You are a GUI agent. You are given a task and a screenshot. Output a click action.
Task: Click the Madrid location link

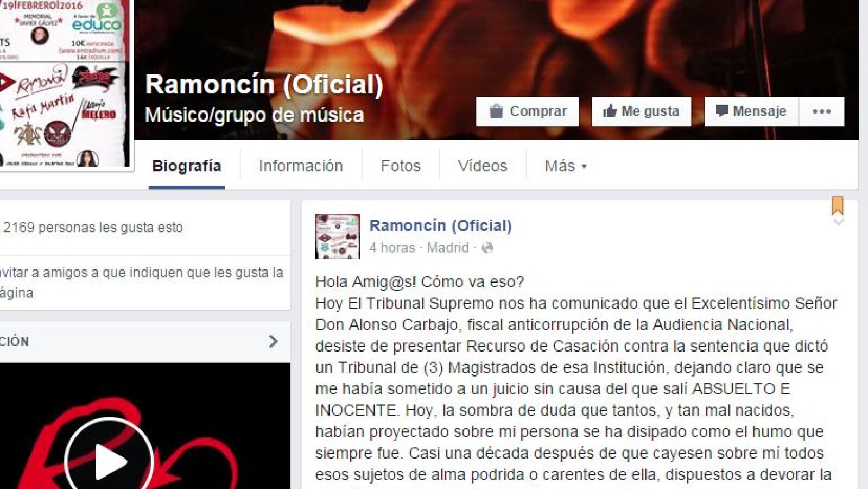point(447,248)
